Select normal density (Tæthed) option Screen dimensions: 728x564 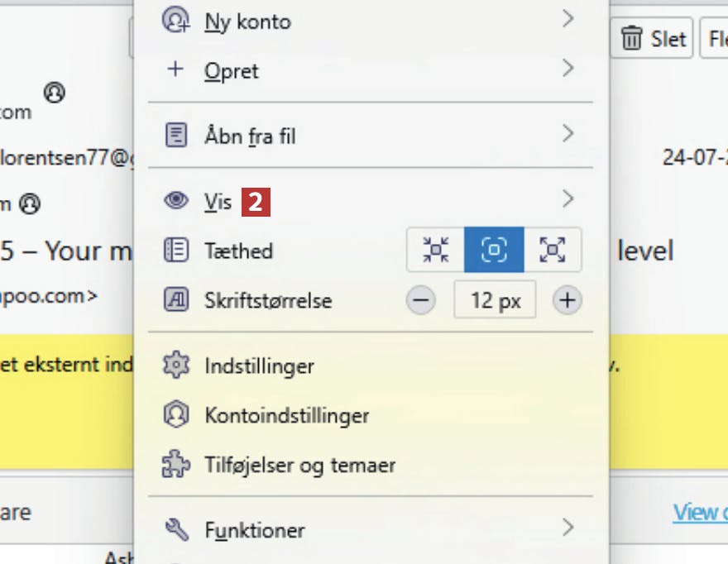pyautogui.click(x=494, y=250)
